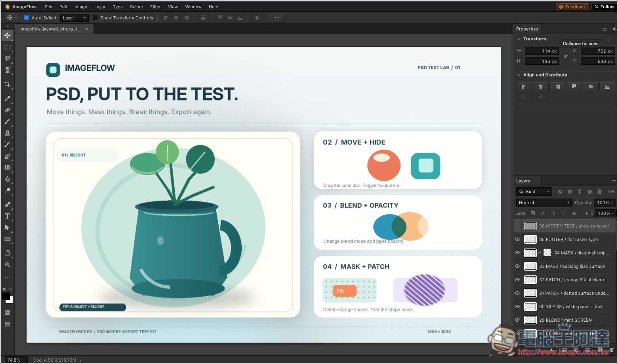Select the Brush tool
This screenshot has width=618, height=364.
click(x=8, y=121)
